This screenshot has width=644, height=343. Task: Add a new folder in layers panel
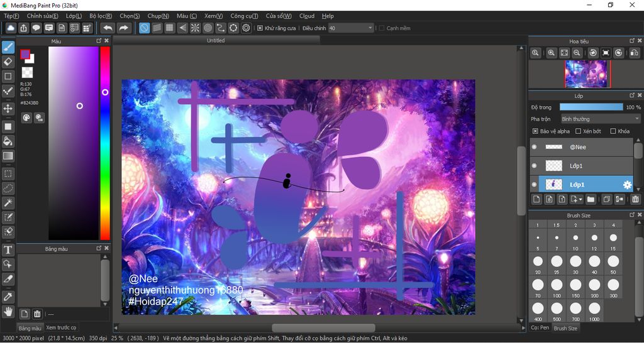[591, 199]
